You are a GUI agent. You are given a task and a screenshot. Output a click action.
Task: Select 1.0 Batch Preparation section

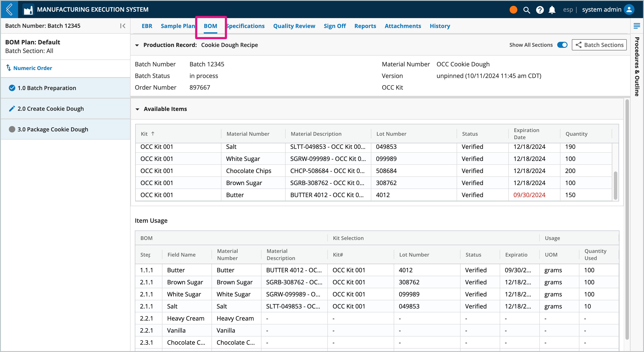pyautogui.click(x=65, y=88)
